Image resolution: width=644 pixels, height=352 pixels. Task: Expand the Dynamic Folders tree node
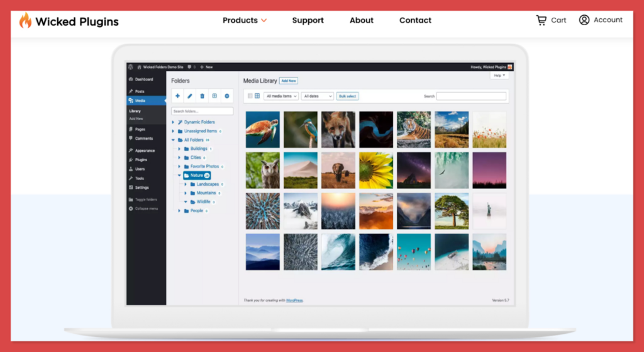tap(173, 122)
